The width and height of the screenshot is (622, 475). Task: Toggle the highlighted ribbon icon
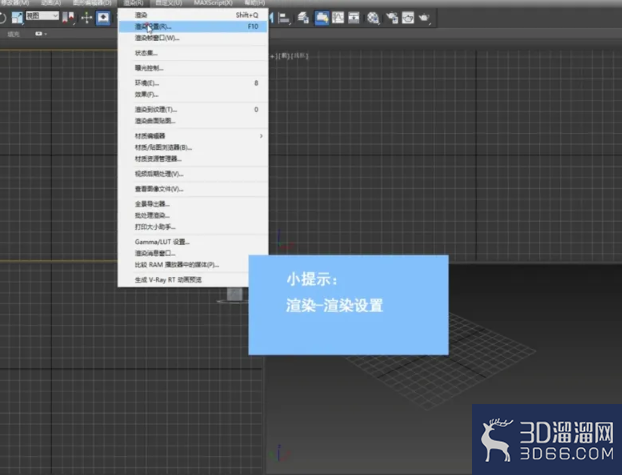tap(322, 17)
